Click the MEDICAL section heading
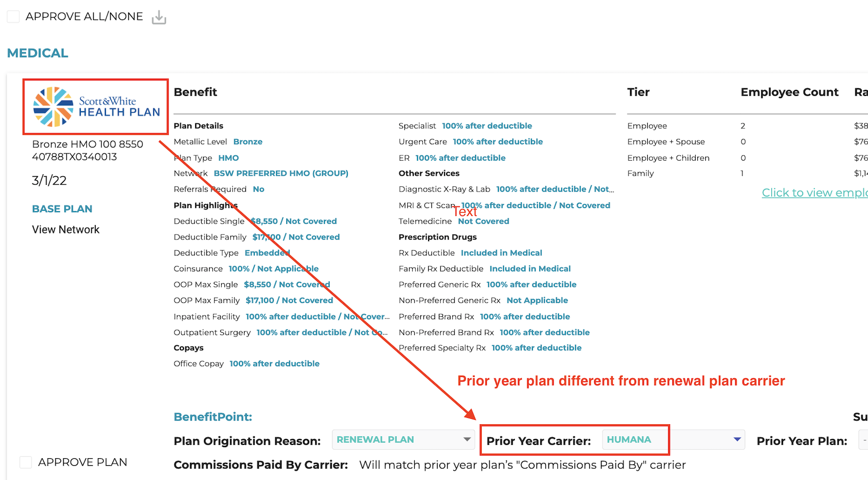The height and width of the screenshot is (480, 868). pos(37,53)
